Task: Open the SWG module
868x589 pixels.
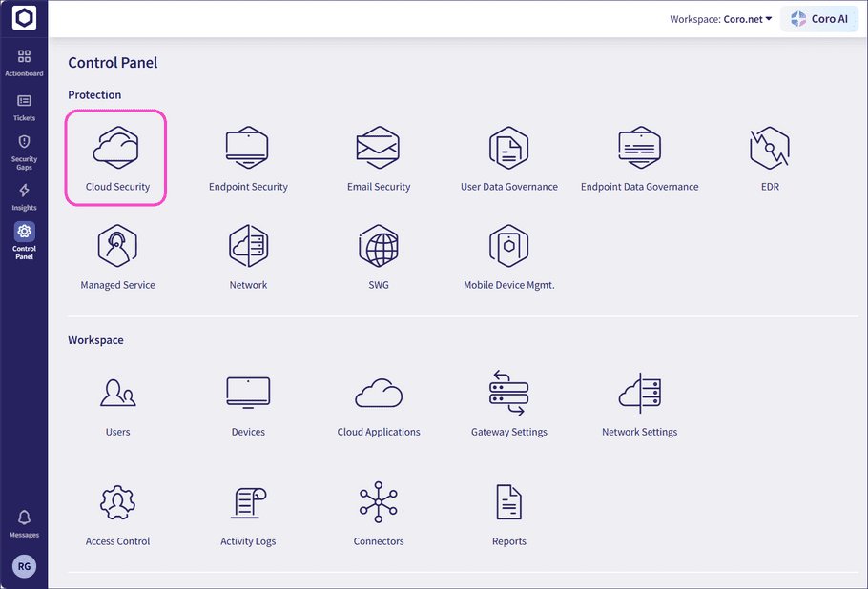Action: (378, 254)
